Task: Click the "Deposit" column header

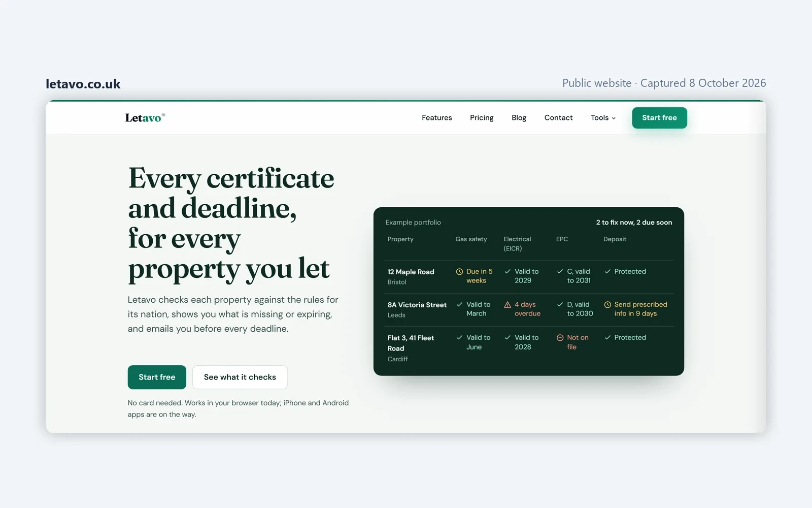Action: 615,239
